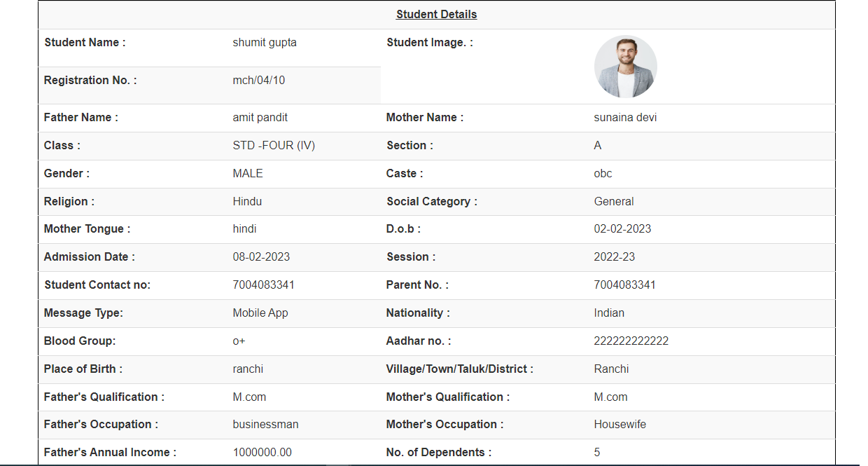Click the Student Details heading

(436, 15)
